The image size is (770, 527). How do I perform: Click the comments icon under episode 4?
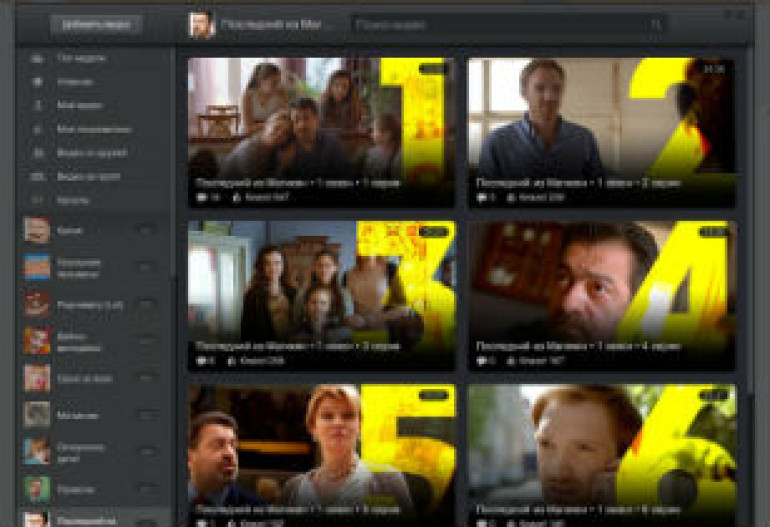[482, 361]
